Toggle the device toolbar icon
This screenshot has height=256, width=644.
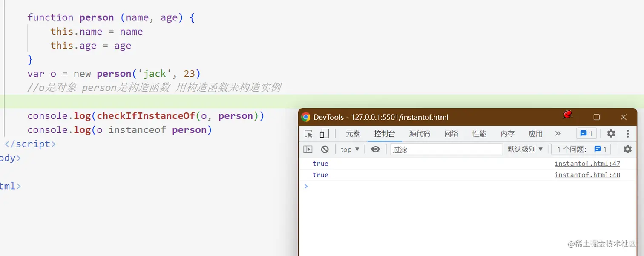[x=324, y=134]
